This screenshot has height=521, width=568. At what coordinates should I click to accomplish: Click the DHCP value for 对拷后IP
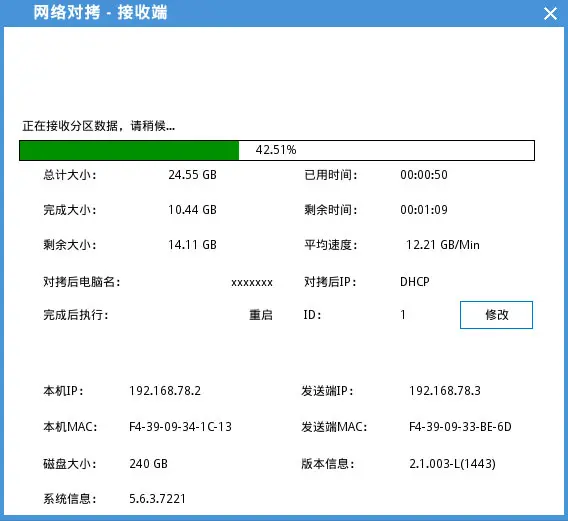pyautogui.click(x=414, y=282)
